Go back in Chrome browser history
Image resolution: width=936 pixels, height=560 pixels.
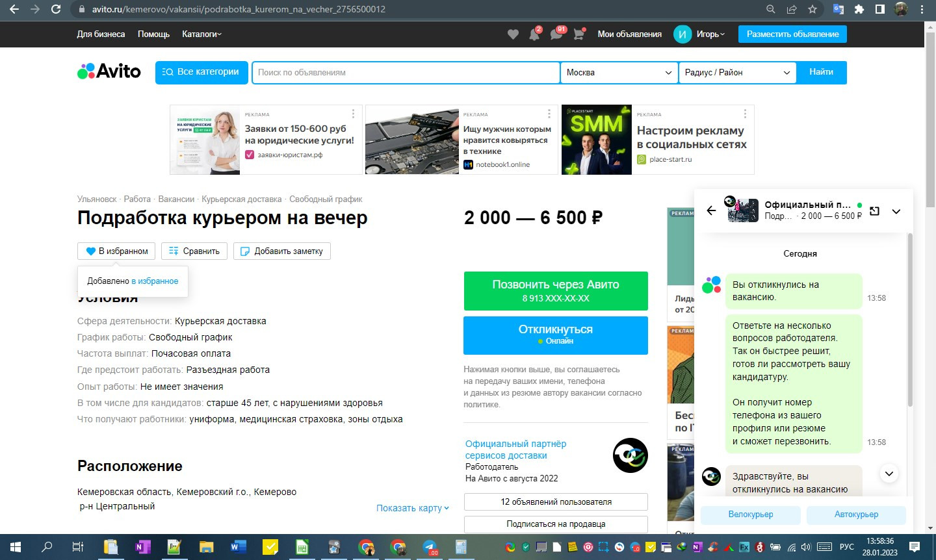click(x=14, y=10)
